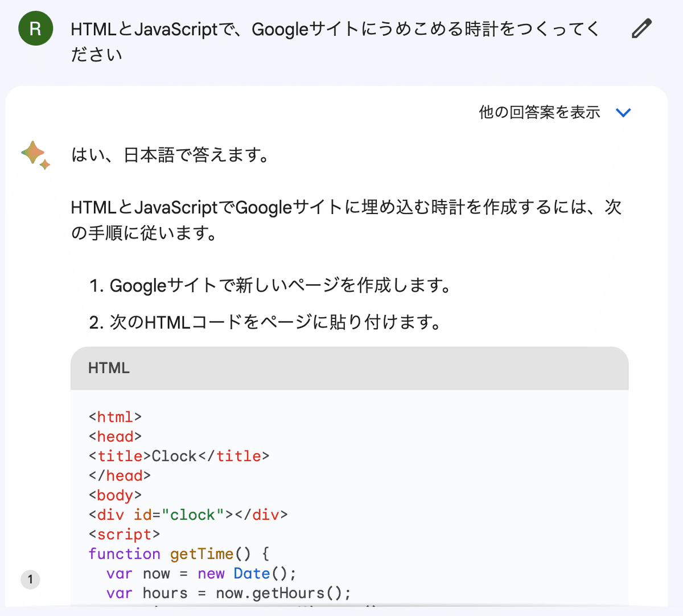Open 他の回答案を表示 drafts link
Screen dimensions: 683x616
point(540,112)
